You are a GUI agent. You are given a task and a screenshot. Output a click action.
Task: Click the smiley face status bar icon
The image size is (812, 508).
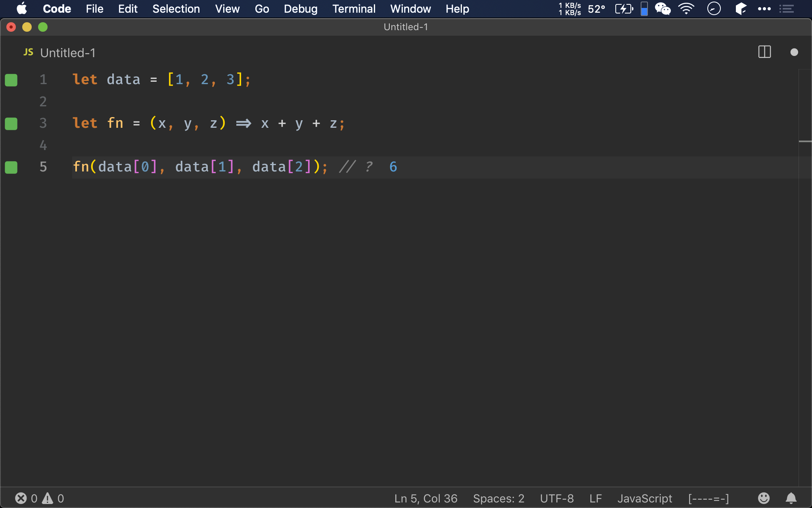[764, 498]
